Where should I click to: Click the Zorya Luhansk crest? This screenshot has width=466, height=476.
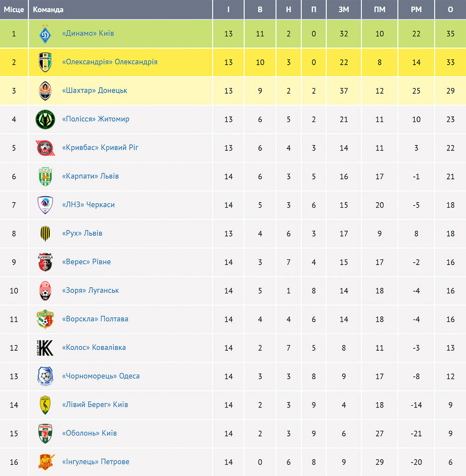45,291
